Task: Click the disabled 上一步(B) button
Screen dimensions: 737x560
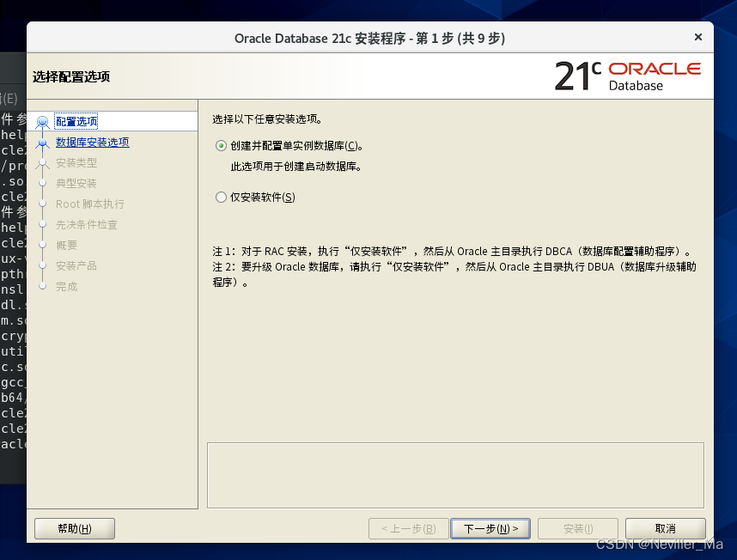Action: 409,528
